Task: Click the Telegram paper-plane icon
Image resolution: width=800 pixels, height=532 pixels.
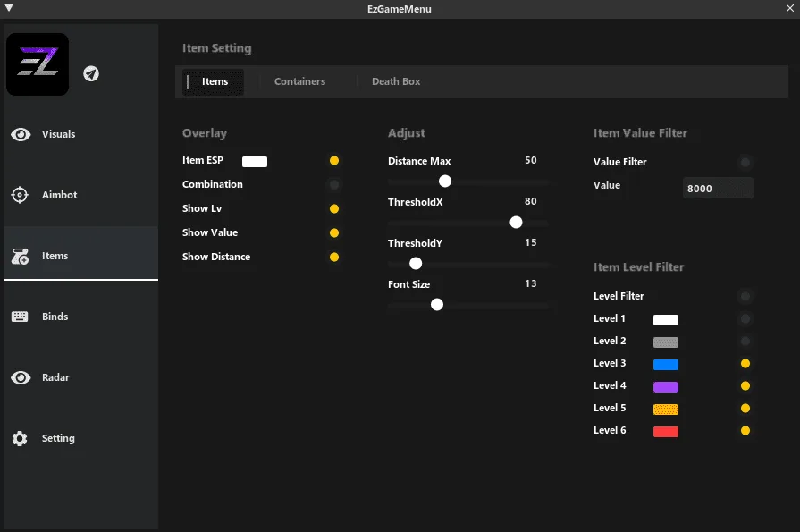Action: [x=91, y=73]
